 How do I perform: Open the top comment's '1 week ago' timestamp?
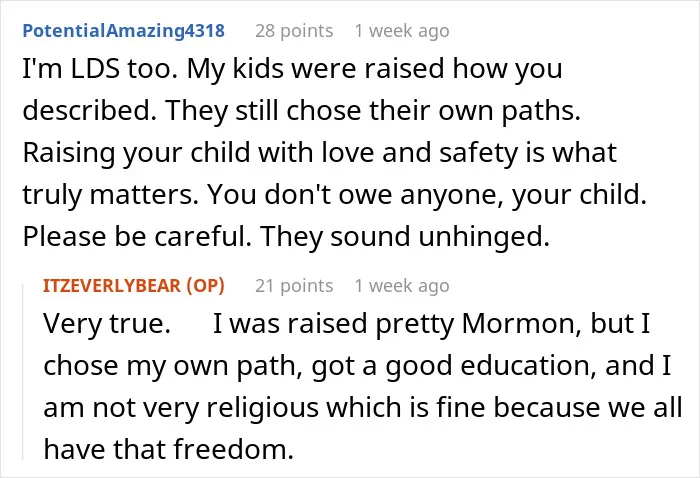tap(402, 31)
